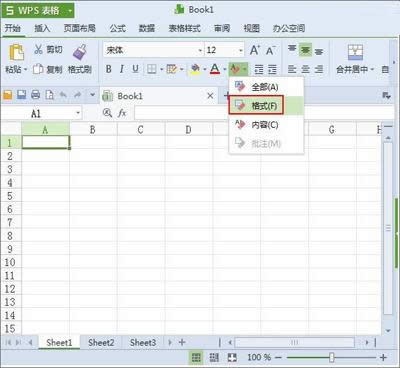Click the Cut scissors button

pyautogui.click(x=48, y=50)
